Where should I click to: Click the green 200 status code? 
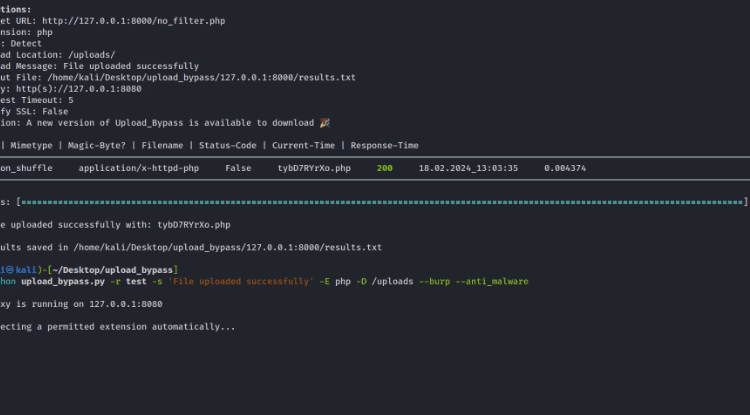pyautogui.click(x=385, y=168)
